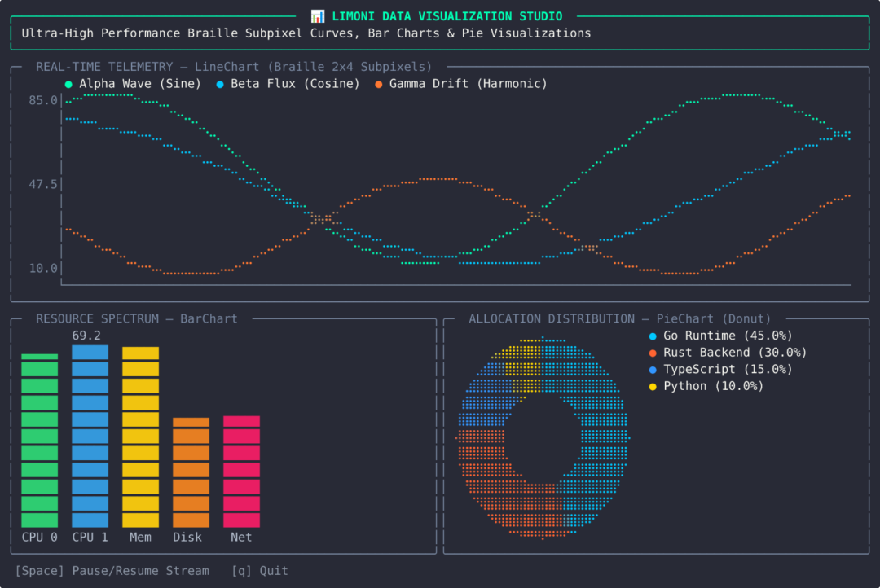Click the Rust Backend legend color dot
Image resolution: width=880 pixels, height=588 pixels.
tap(653, 353)
